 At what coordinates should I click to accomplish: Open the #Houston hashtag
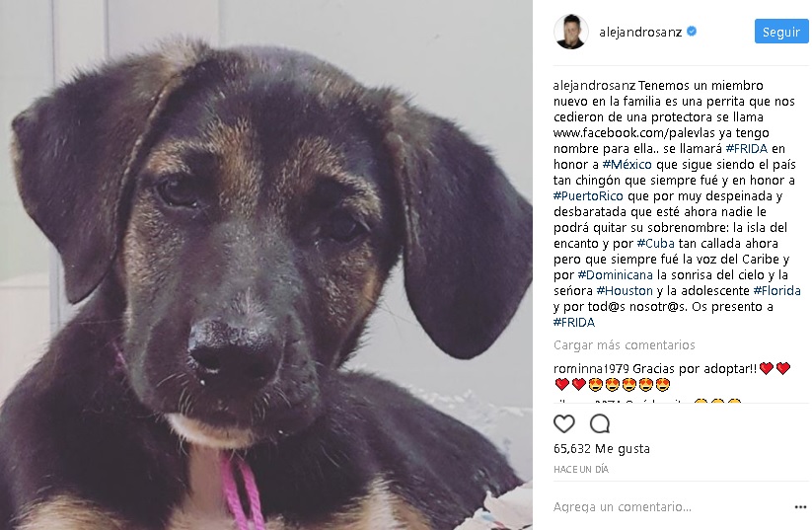point(625,290)
